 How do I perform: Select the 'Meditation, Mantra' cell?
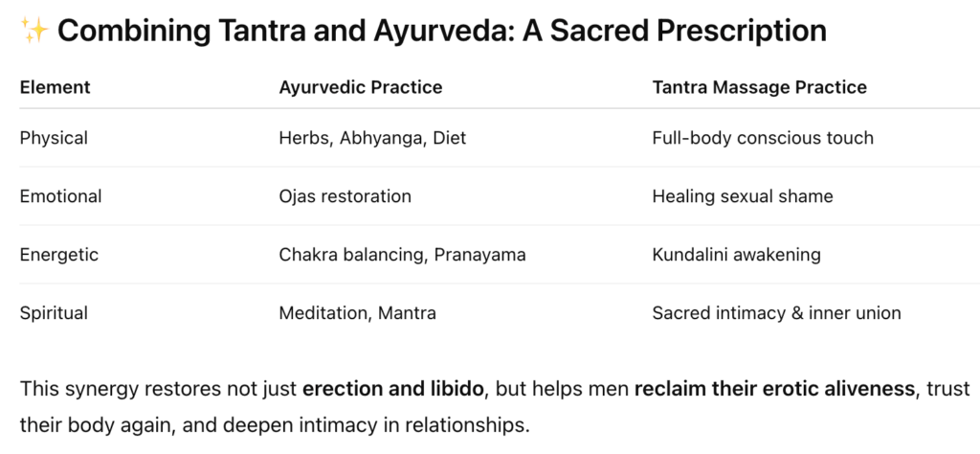click(357, 313)
